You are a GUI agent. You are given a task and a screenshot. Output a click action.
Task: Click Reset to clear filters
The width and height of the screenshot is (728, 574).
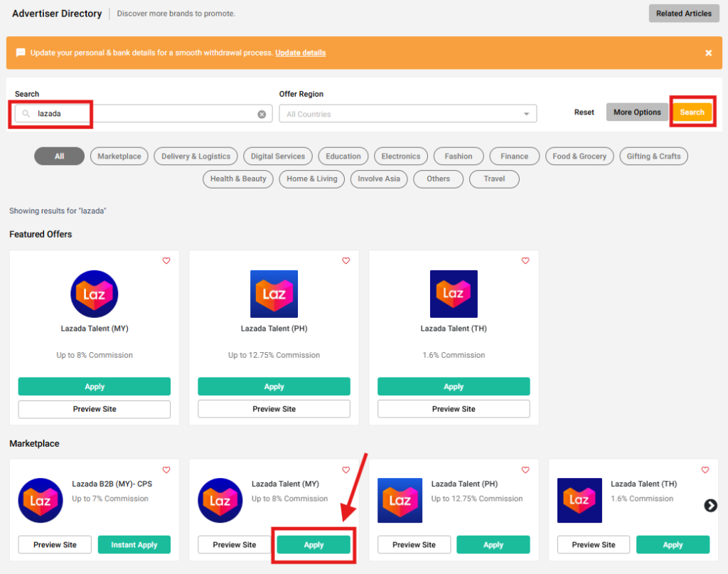pos(584,112)
